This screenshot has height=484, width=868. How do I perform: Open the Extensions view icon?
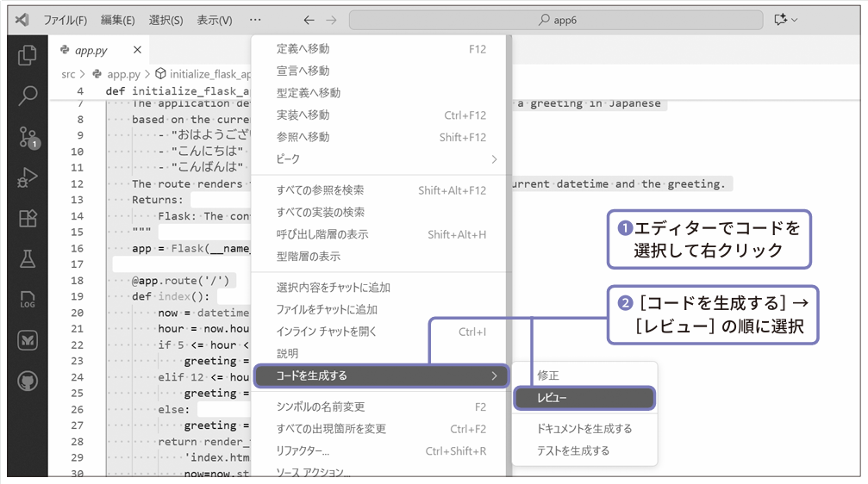click(27, 218)
